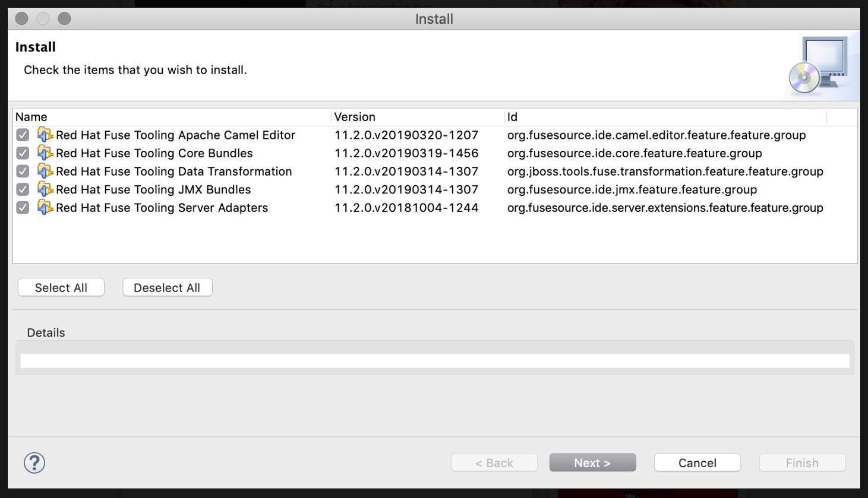Toggle the Data Transformation checkbox
This screenshot has height=498, width=868.
[23, 172]
